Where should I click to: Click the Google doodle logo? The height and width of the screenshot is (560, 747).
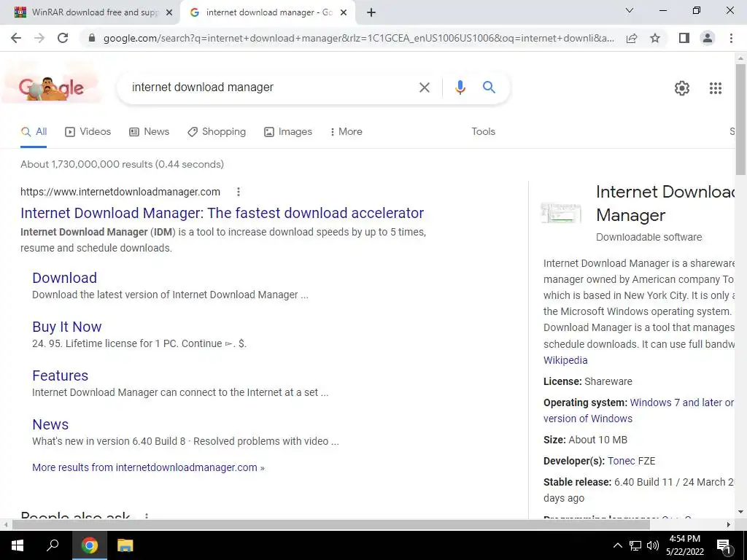click(51, 87)
